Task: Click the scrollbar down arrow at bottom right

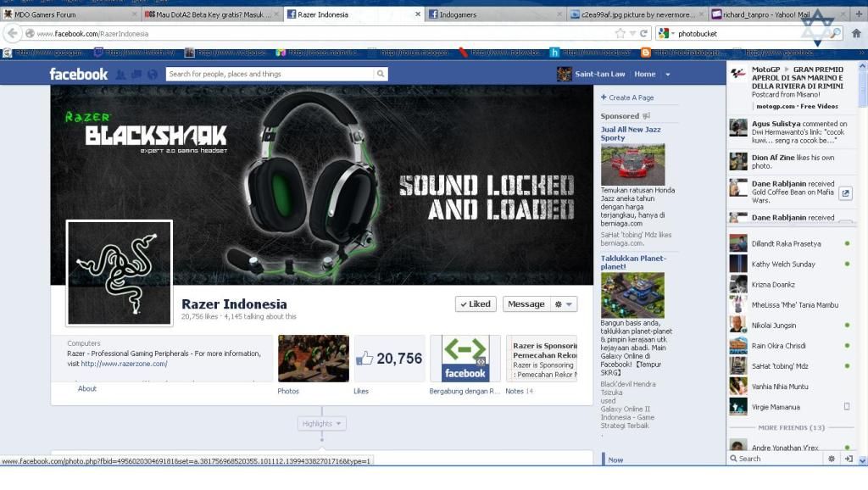Action: [862, 459]
